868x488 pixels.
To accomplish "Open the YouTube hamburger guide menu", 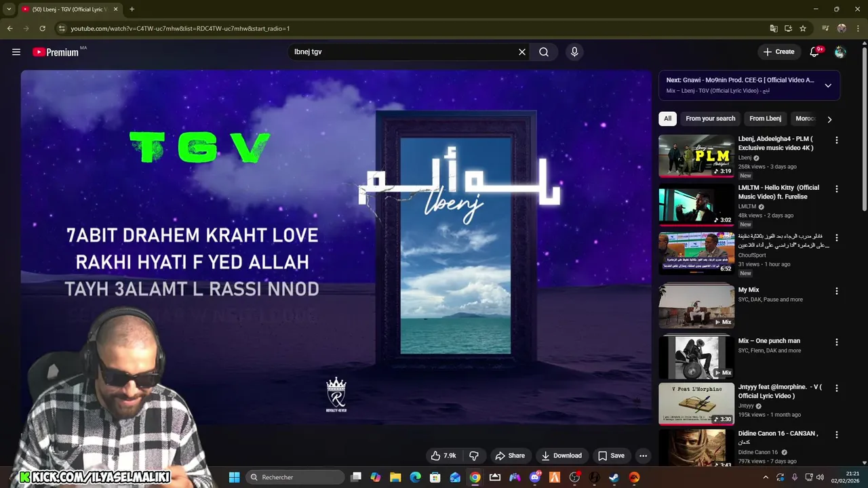I will 16,52.
